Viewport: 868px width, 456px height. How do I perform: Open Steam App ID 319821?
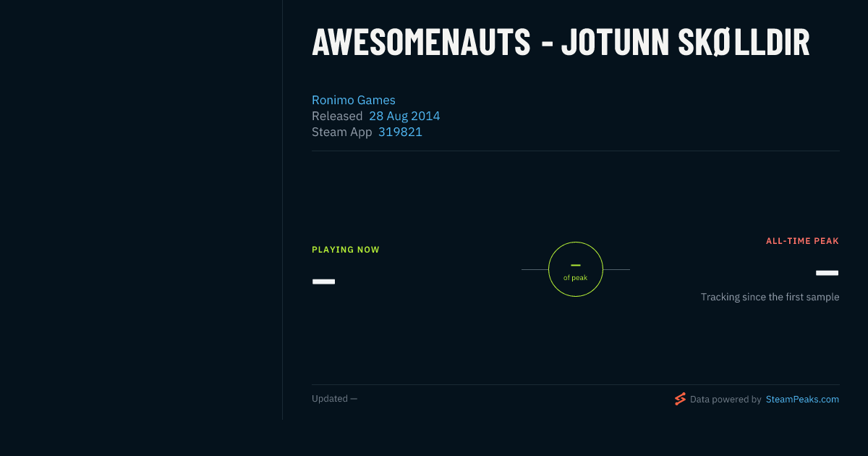[400, 132]
